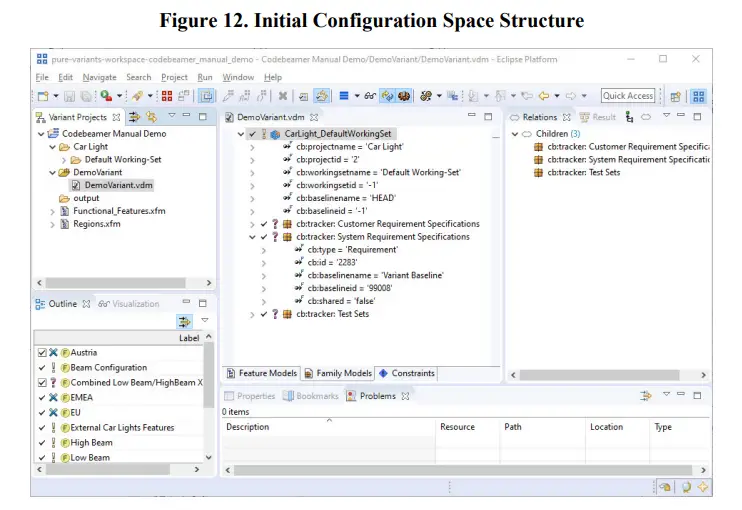Toggle the EMEA feature selection checkmark
742x510 pixels.
tap(41, 397)
